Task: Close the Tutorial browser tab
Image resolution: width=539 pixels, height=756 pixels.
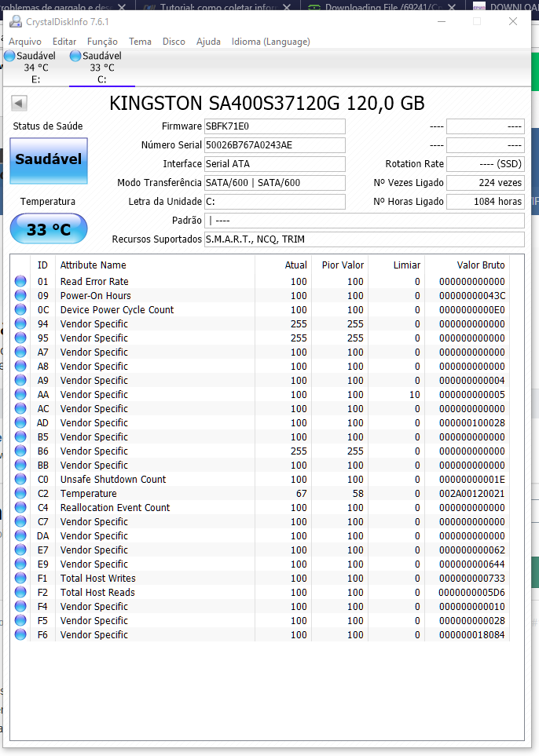Action: point(287,7)
